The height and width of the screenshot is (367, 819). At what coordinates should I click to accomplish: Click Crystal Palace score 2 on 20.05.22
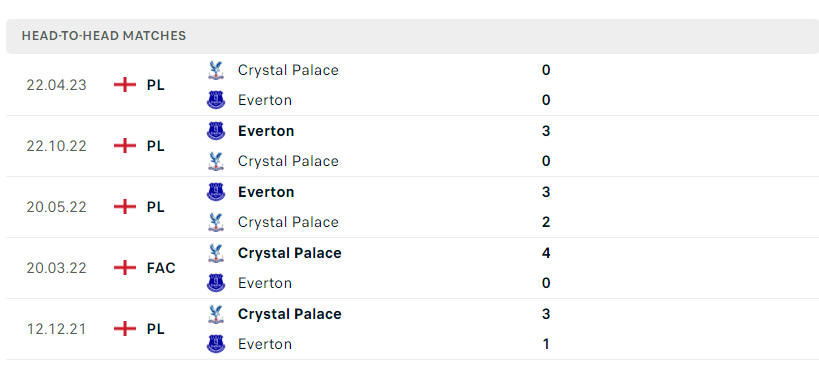546,222
